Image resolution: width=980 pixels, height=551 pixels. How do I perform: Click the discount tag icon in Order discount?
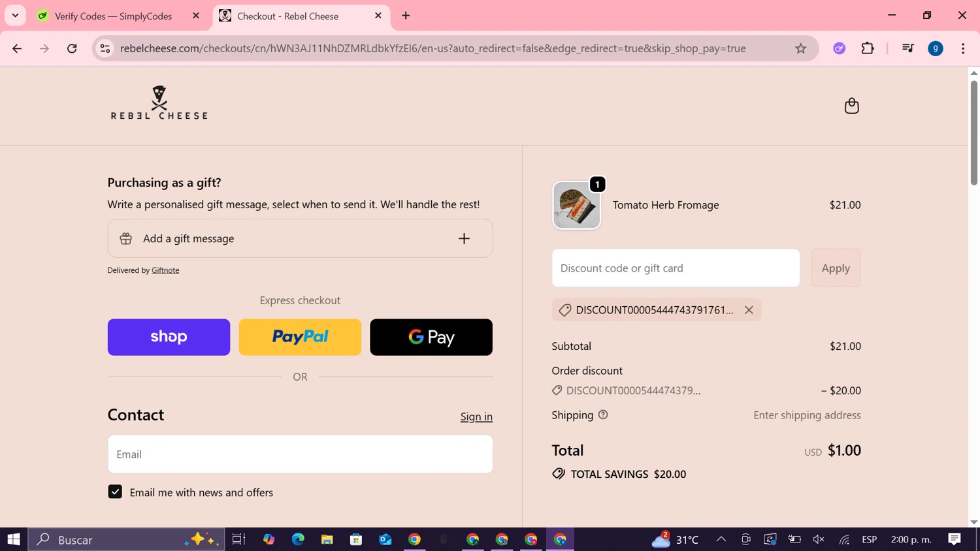click(557, 390)
